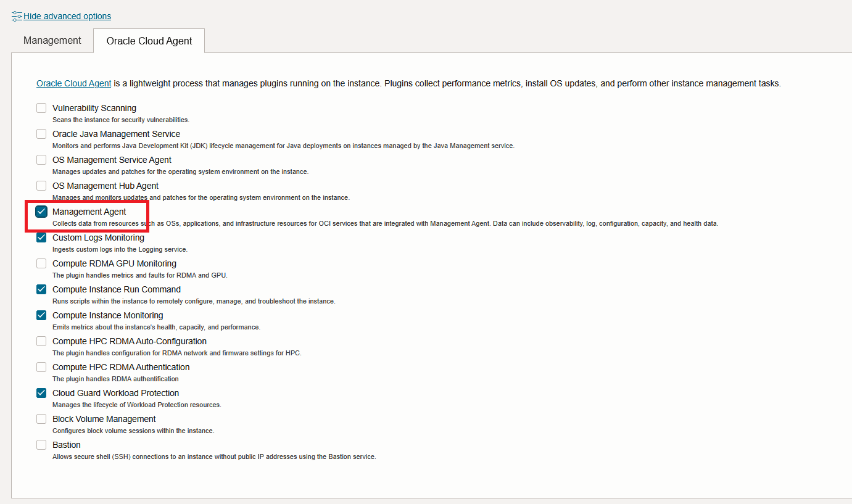Viewport: 852px width, 504px height.
Task: Enable Compute HPC RDMA Authentication checkbox
Action: click(41, 367)
